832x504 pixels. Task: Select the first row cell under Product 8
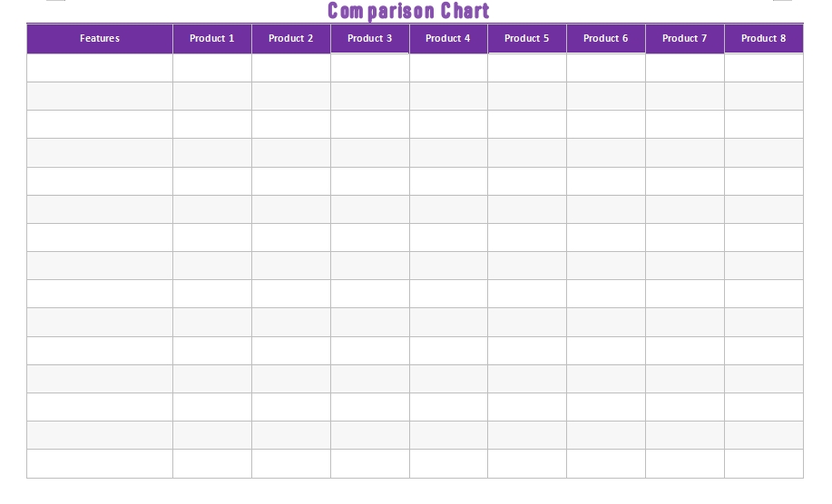click(x=764, y=68)
